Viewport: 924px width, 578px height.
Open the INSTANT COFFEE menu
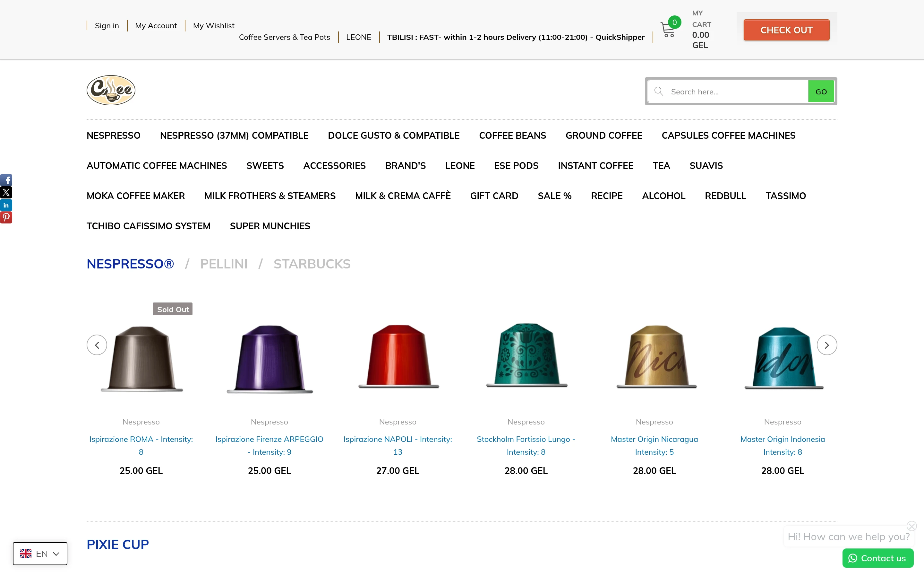[595, 165]
